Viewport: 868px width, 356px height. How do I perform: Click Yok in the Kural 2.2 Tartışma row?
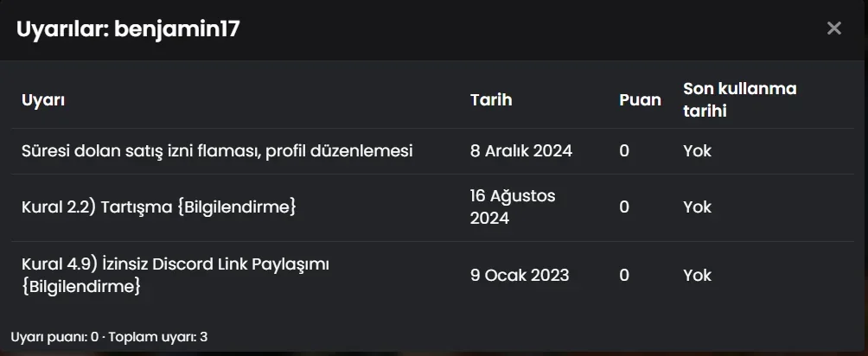(x=697, y=207)
